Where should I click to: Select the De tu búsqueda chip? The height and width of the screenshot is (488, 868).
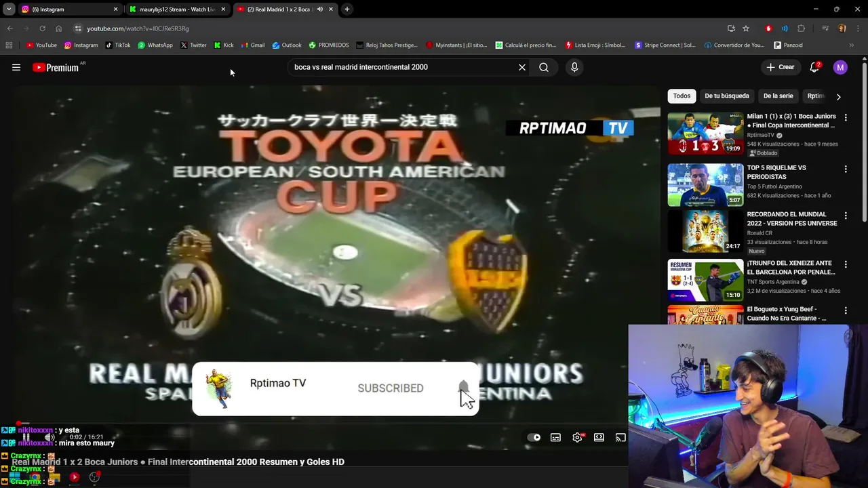[727, 96]
